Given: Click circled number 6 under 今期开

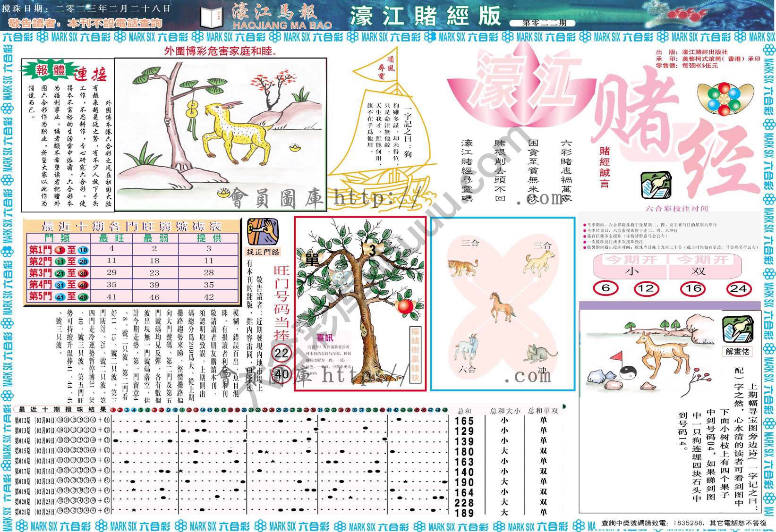Looking at the screenshot, I should (606, 288).
